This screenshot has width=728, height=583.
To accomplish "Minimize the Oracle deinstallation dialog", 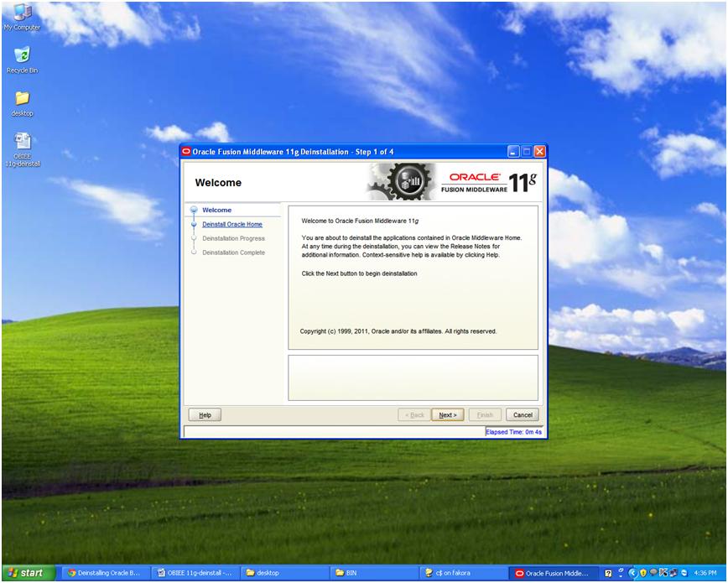I will [513, 152].
